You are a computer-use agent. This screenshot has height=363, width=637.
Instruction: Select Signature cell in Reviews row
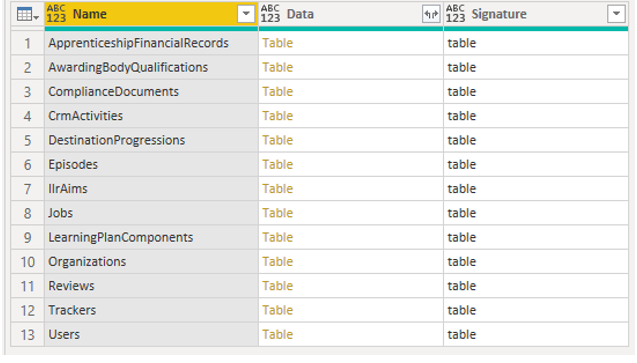[536, 286]
